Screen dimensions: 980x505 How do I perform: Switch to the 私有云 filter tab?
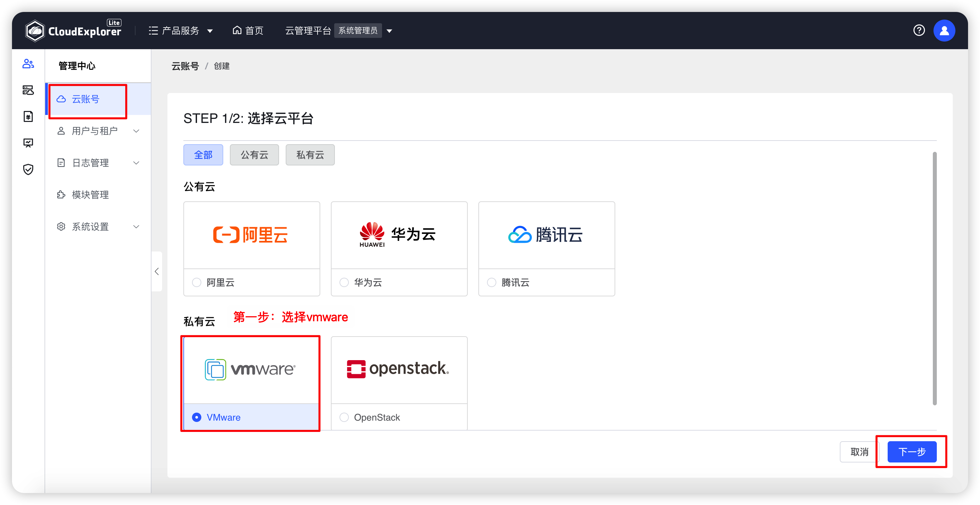[310, 155]
